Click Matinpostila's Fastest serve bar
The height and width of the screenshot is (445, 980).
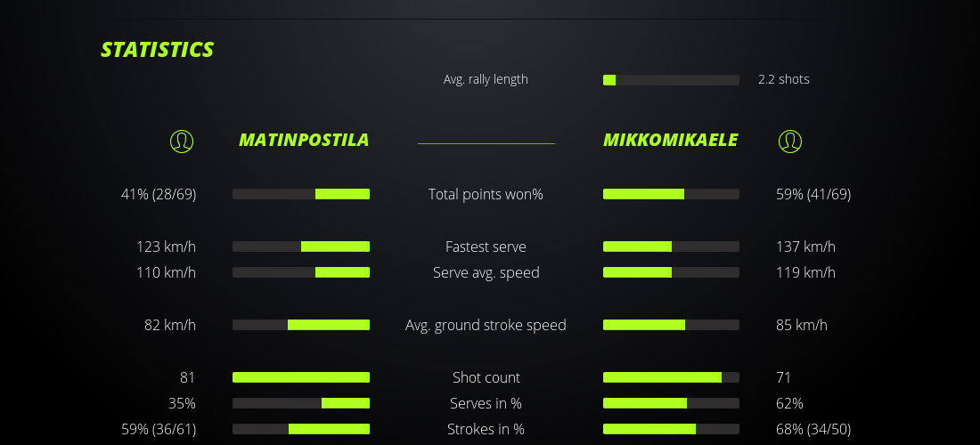[301, 247]
